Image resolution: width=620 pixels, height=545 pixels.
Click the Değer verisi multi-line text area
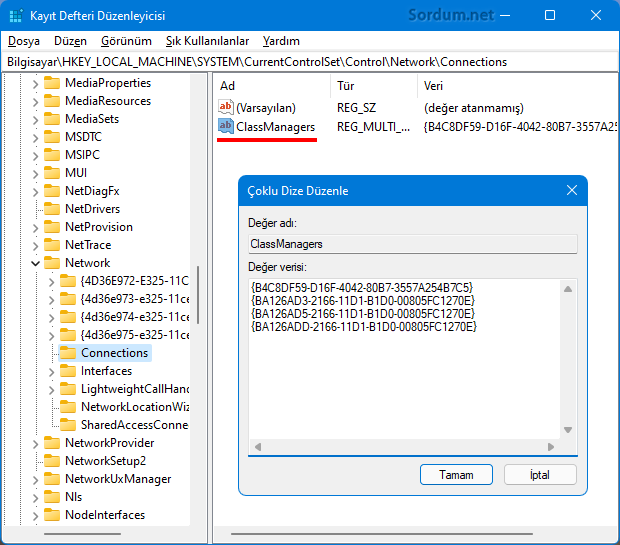(x=405, y=359)
